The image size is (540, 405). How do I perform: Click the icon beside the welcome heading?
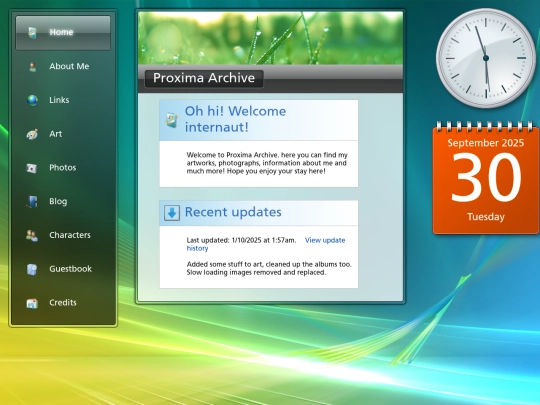[x=172, y=120]
